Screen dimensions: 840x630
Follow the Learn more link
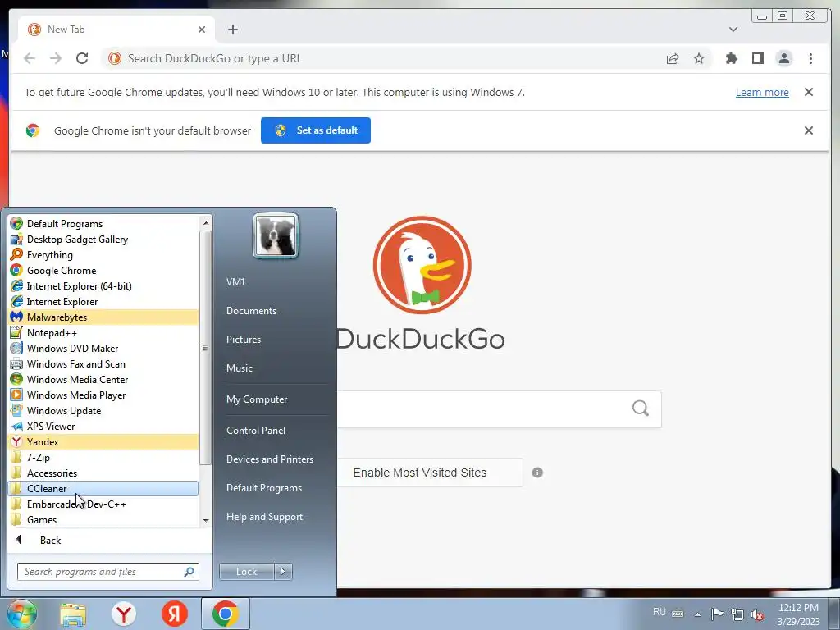[762, 92]
